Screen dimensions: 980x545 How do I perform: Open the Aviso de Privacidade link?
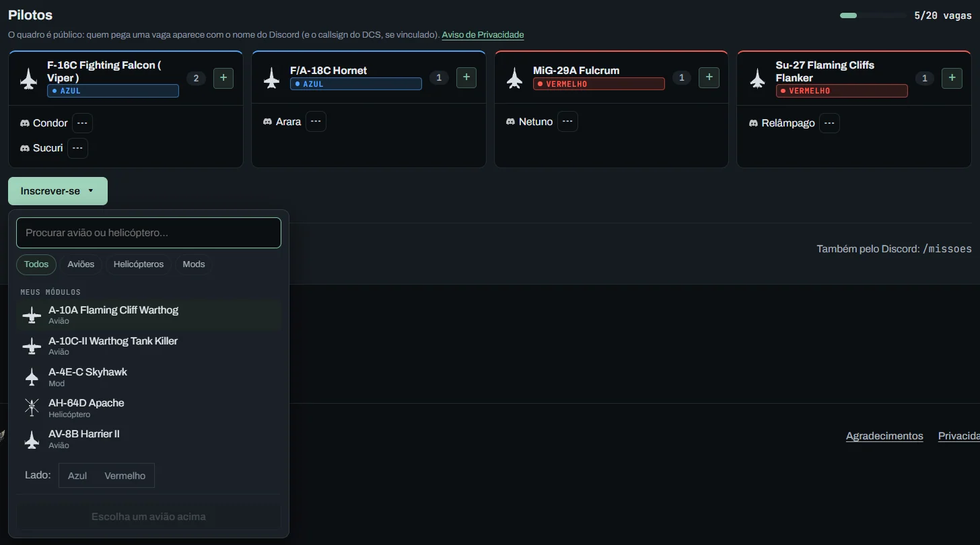[483, 35]
